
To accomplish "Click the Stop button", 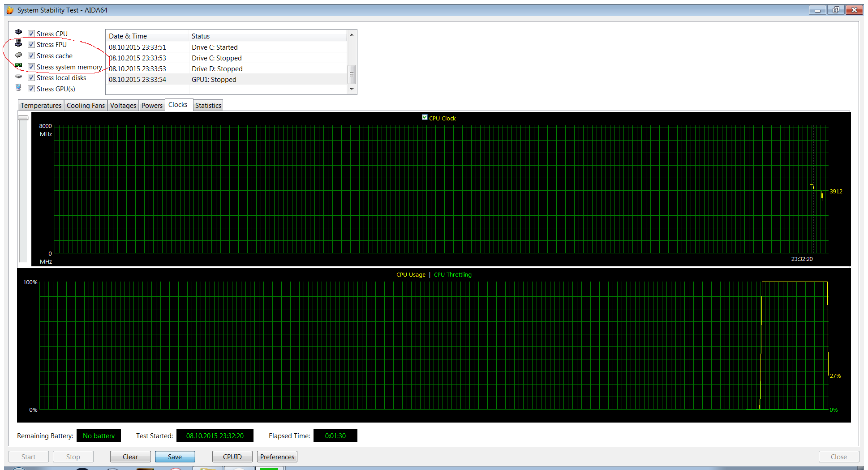I will tap(73, 457).
